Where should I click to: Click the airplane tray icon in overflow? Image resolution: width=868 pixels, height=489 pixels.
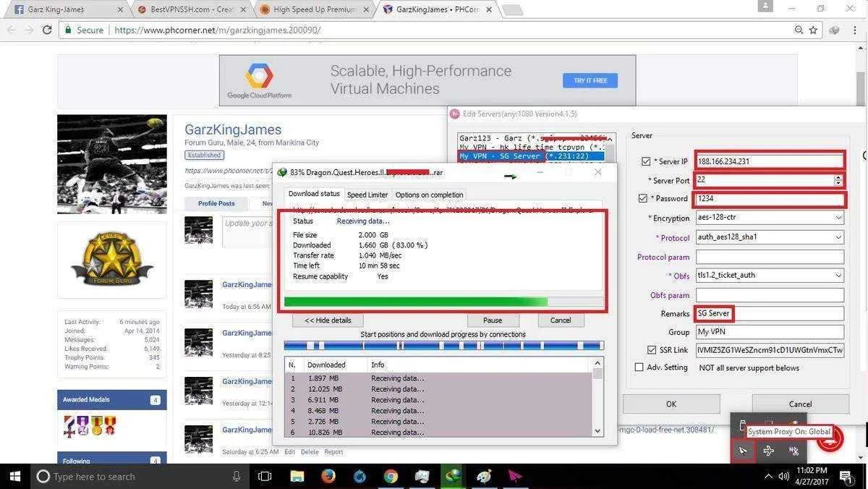pyautogui.click(x=768, y=451)
